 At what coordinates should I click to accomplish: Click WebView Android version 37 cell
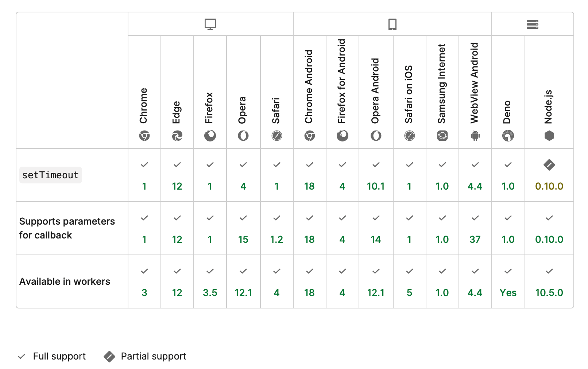475,228
